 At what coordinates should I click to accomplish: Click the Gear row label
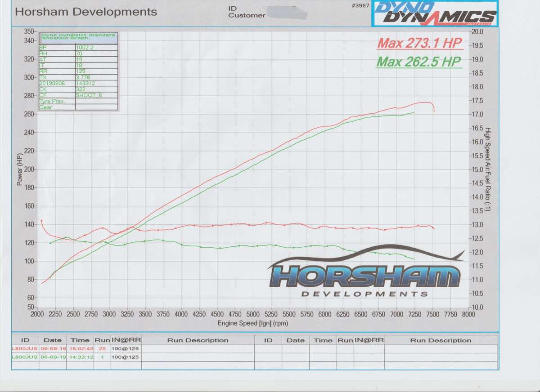pos(46,107)
